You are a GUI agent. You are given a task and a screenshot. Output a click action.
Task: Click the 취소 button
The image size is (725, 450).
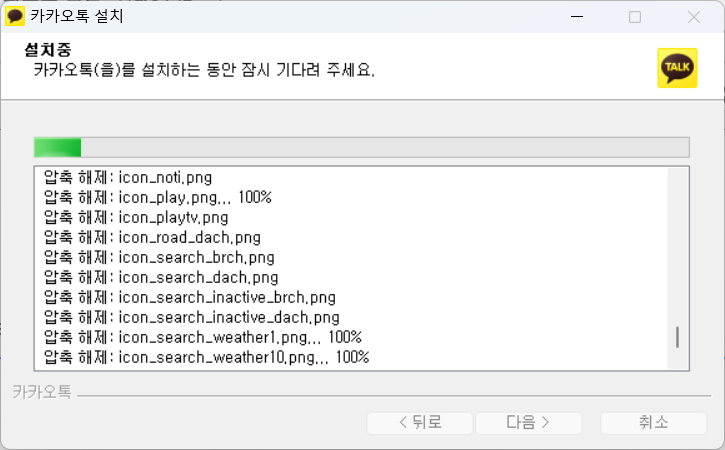pos(653,423)
